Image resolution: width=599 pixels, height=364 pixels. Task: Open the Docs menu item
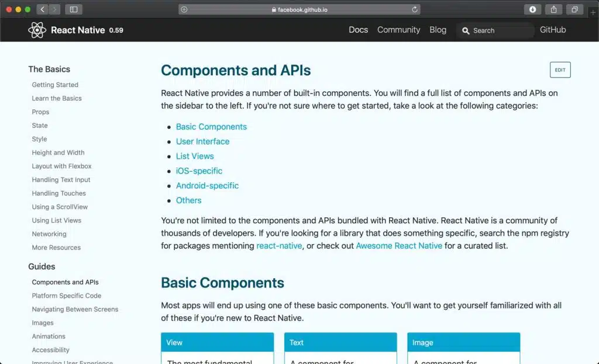[x=358, y=30]
